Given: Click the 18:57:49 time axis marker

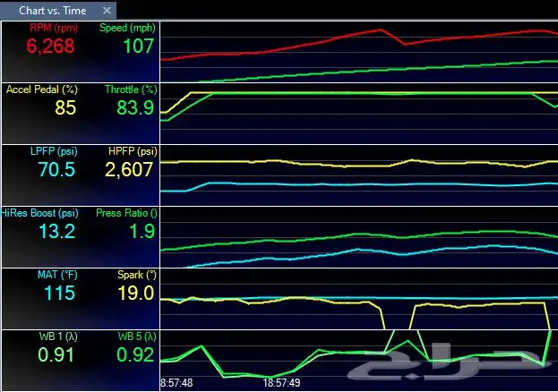Looking at the screenshot, I should (x=281, y=383).
